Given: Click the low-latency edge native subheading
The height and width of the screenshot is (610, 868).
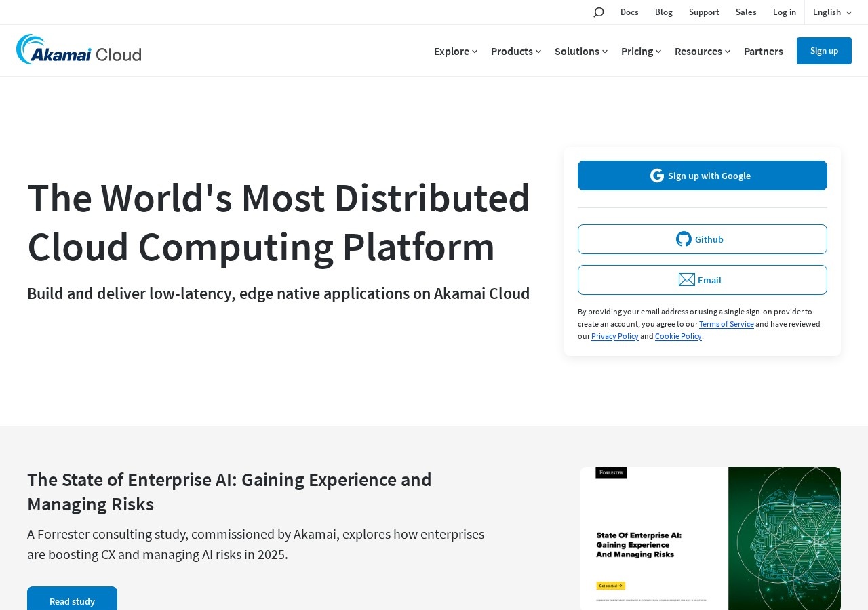Looking at the screenshot, I should 279,293.
